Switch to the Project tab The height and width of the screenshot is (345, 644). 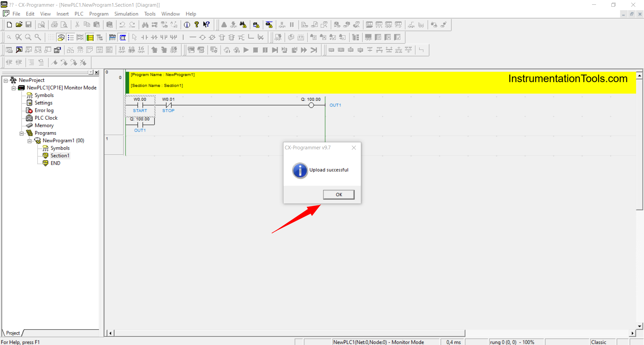click(13, 333)
